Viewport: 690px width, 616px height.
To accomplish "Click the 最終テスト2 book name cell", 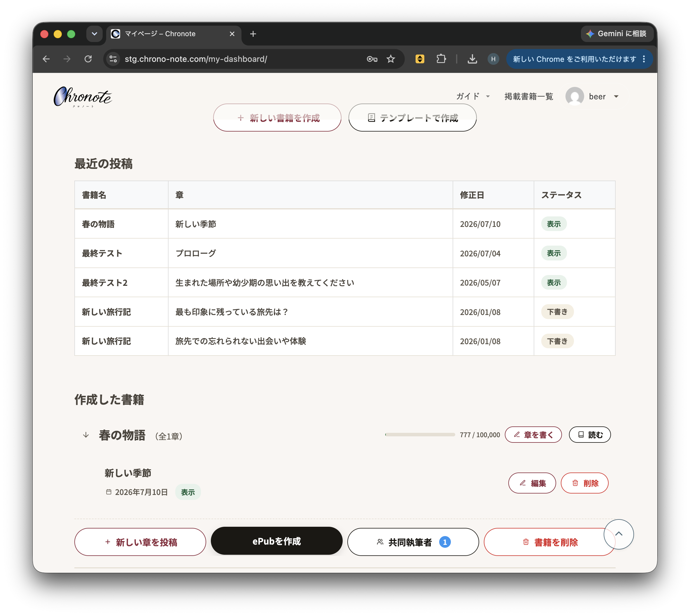I will coord(121,282).
